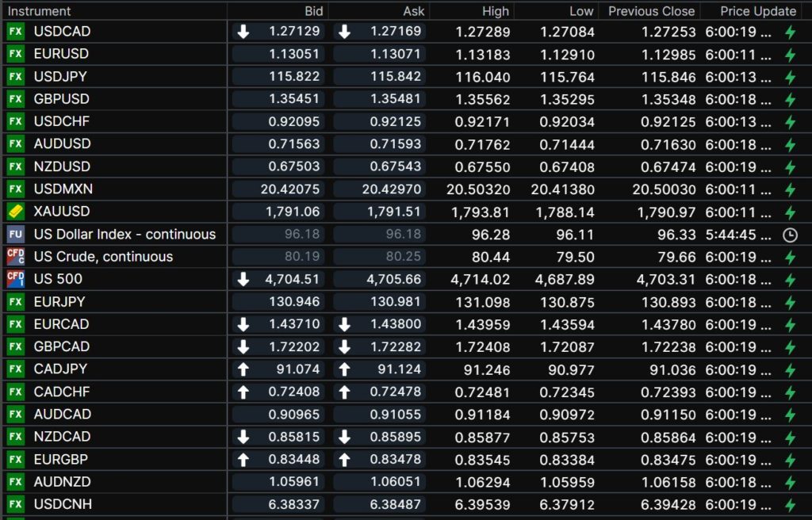Image resolution: width=812 pixels, height=520 pixels.
Task: Sort by the Instrument column header
Action: point(40,11)
